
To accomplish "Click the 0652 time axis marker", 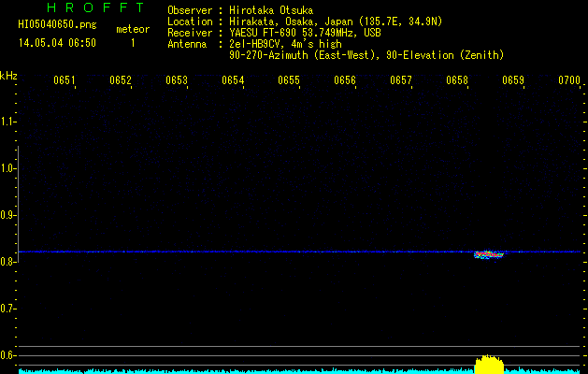I will [121, 80].
